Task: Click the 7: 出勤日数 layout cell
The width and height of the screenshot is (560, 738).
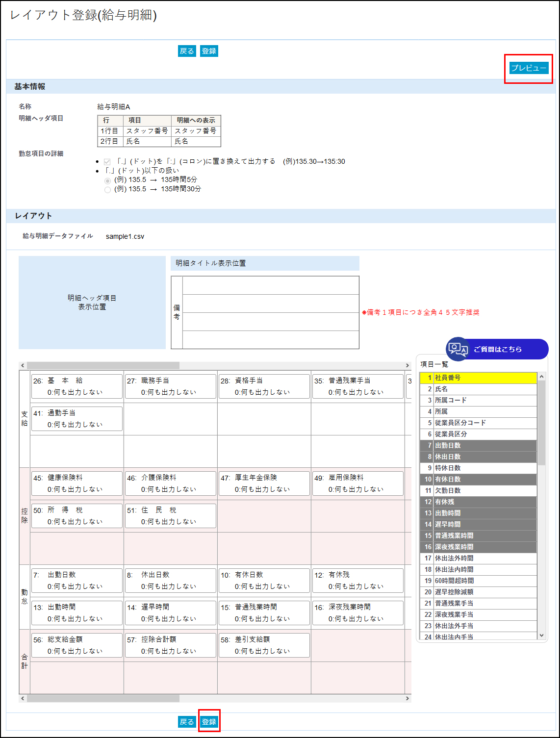Action: tap(77, 581)
